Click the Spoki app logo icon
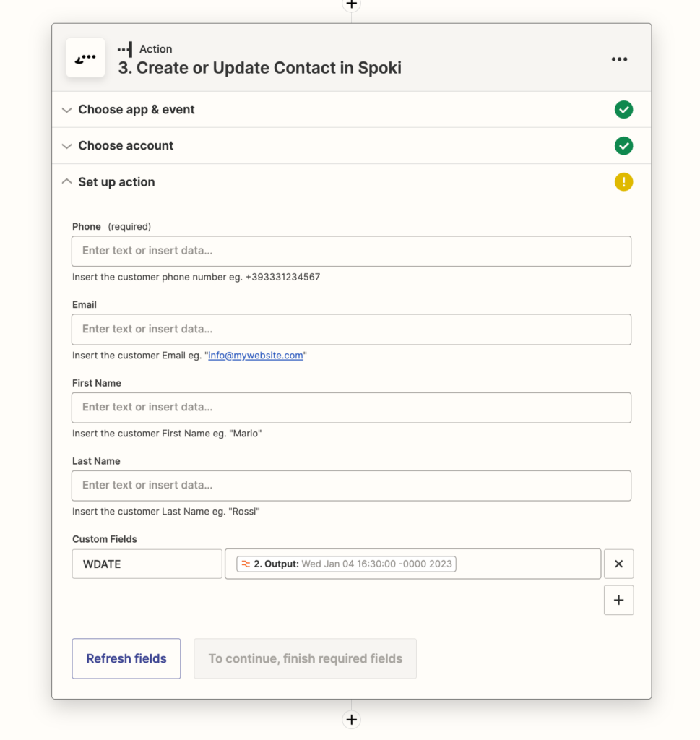Viewport: 700px width, 740px height. coord(85,58)
